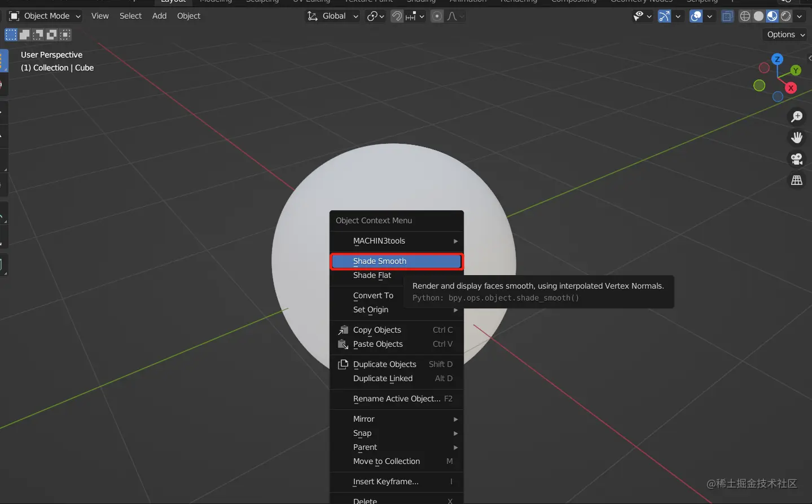Click the hand pan-view icon
This screenshot has width=812, height=504.
coord(797,138)
